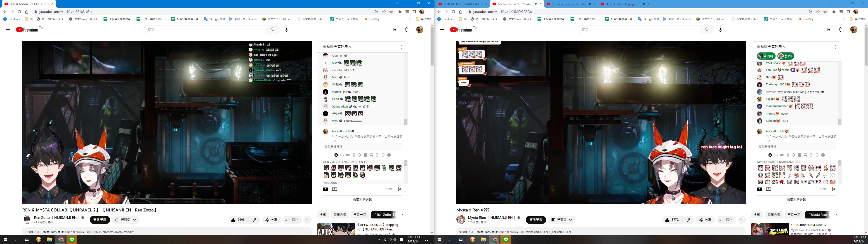Show hidden system tray icons
Viewport: 868px width, 244px height.
379,240
